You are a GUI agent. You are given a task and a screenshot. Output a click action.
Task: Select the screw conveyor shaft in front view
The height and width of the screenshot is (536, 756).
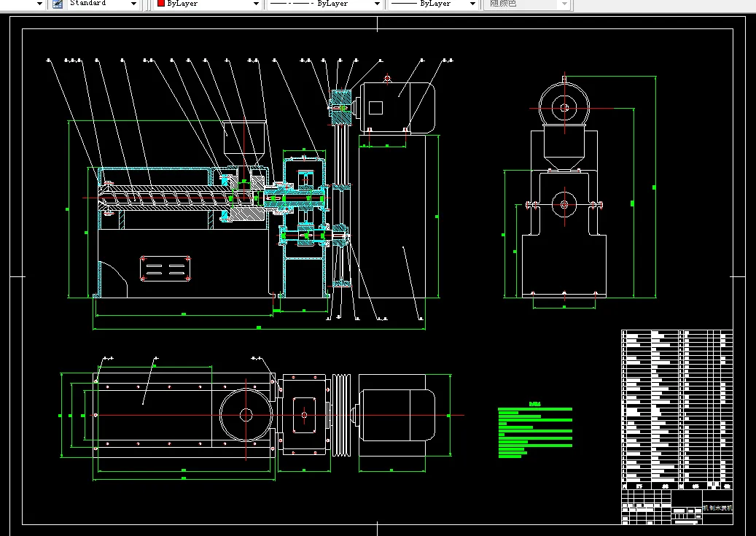pos(168,198)
